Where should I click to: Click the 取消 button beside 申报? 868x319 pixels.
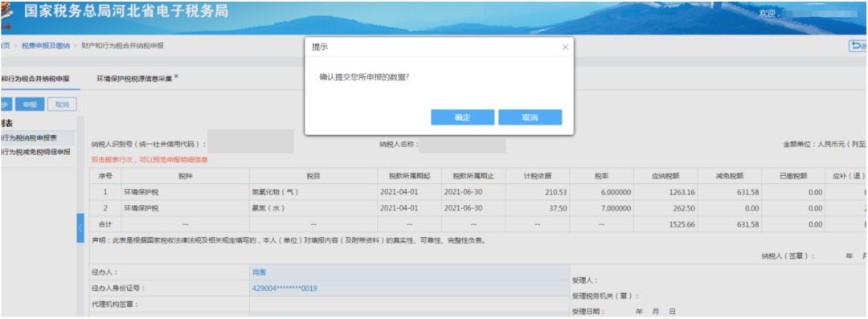pos(62,104)
